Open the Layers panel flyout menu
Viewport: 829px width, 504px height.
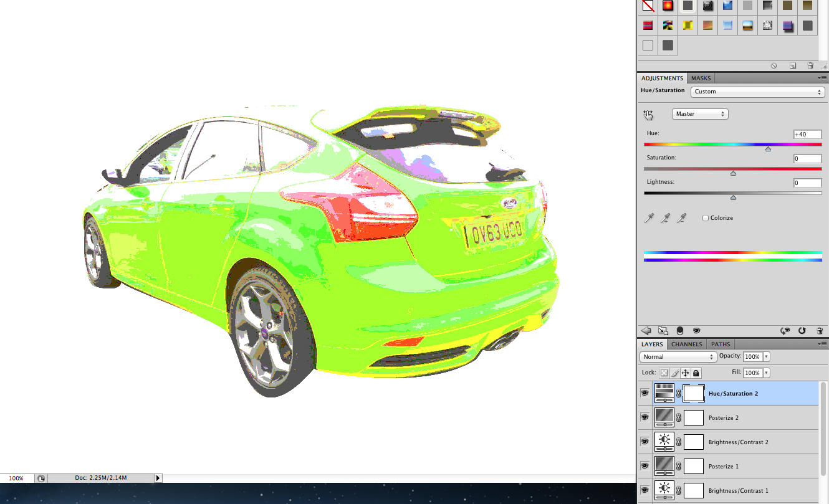[823, 344]
